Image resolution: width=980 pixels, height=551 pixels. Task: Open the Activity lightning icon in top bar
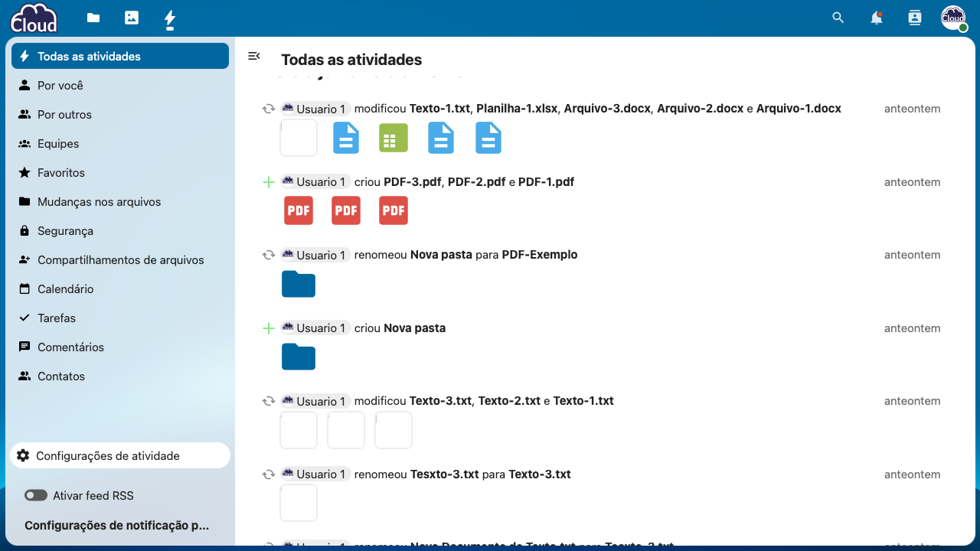click(170, 18)
